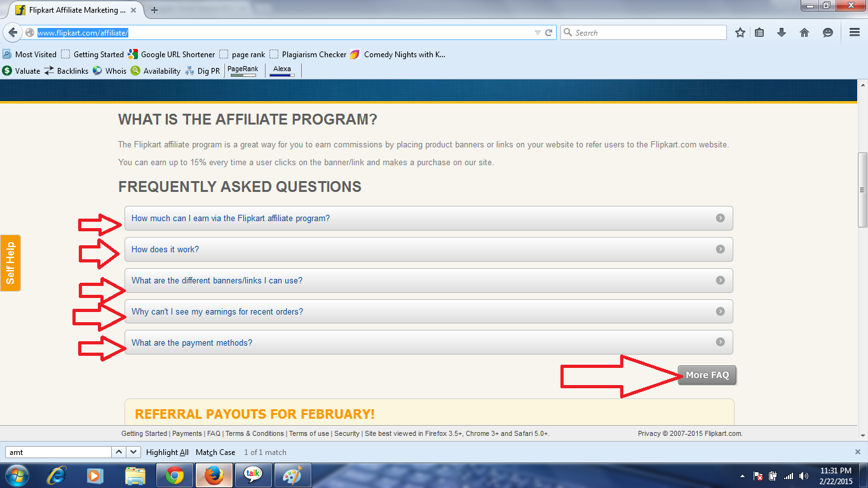Image resolution: width=868 pixels, height=488 pixels.
Task: Click the Home toolbar icon
Action: (x=804, y=32)
